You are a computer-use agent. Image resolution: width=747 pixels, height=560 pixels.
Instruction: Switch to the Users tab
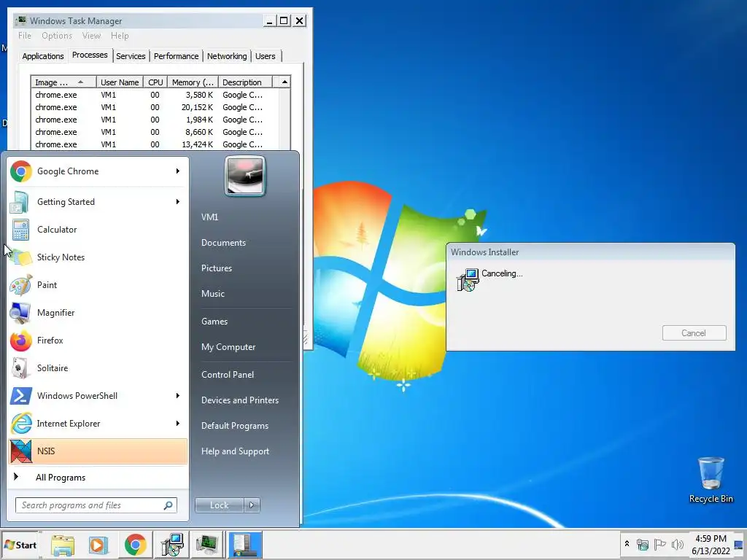[x=266, y=56]
